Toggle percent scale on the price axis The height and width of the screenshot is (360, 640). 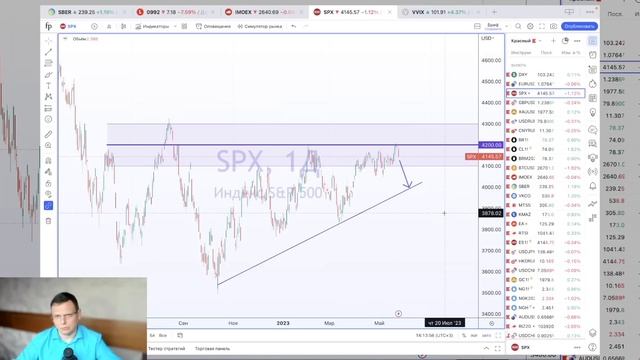[464, 336]
